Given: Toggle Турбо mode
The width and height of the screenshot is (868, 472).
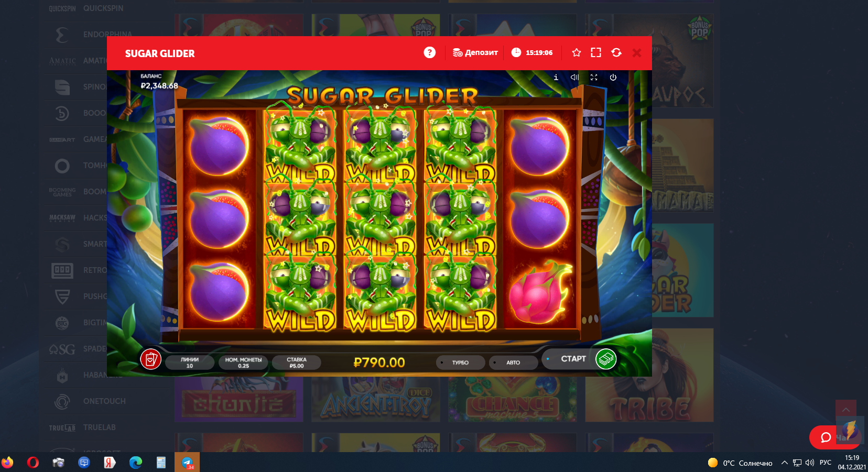Looking at the screenshot, I should (x=460, y=363).
